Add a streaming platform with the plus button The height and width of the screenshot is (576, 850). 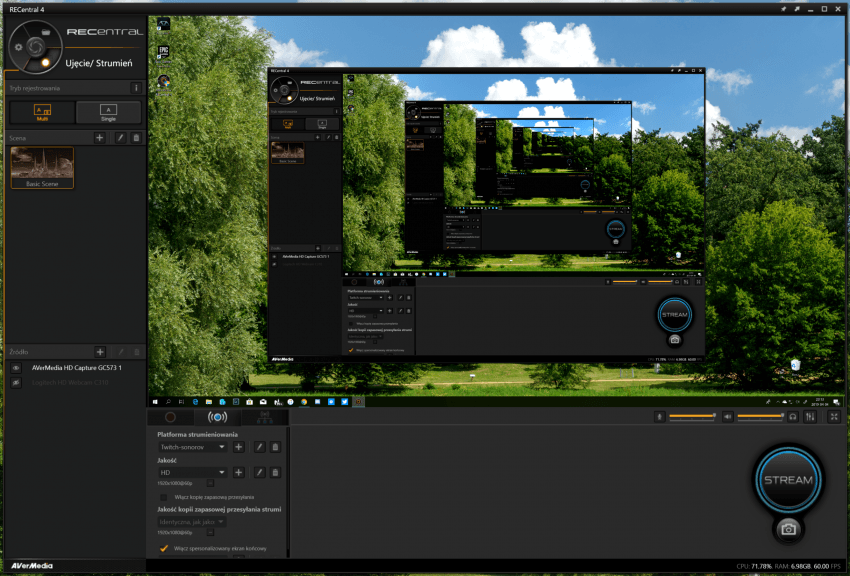click(x=239, y=447)
